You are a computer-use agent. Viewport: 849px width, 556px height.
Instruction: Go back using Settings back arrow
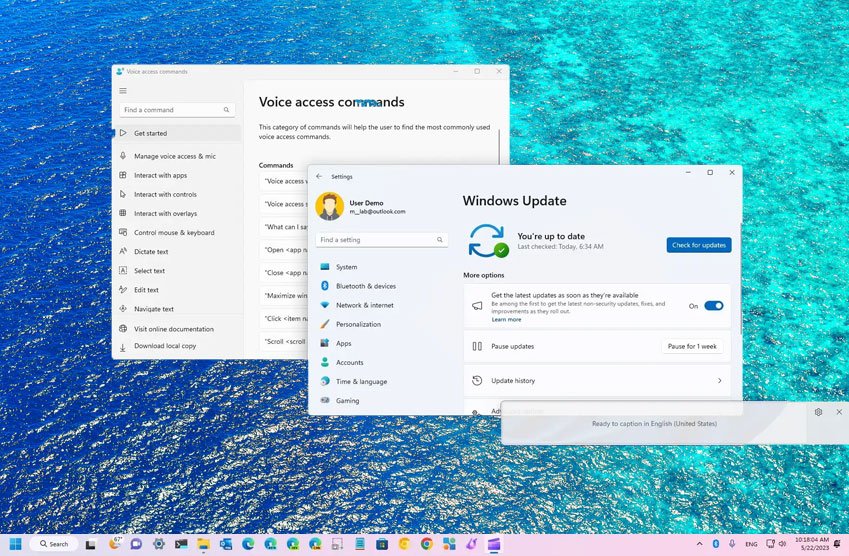pyautogui.click(x=319, y=176)
